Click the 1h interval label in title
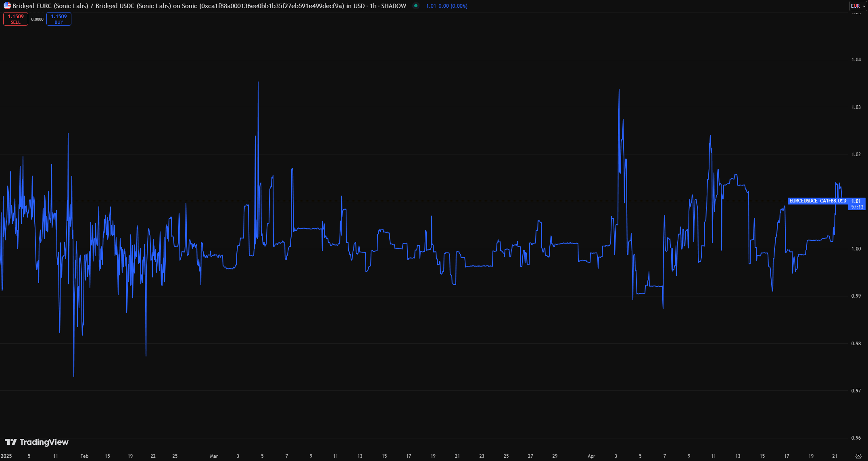868x461 pixels. click(x=373, y=6)
